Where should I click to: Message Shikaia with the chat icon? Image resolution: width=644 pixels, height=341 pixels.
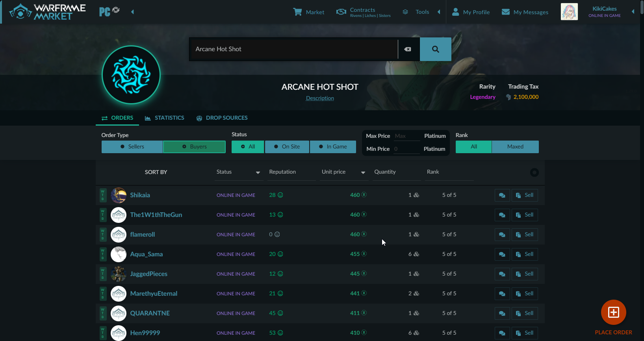tap(502, 195)
